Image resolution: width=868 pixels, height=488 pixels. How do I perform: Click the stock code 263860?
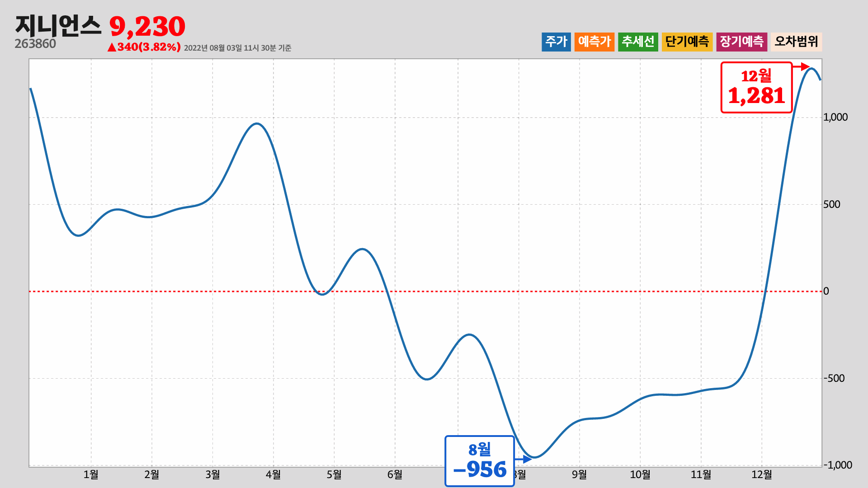pos(35,44)
